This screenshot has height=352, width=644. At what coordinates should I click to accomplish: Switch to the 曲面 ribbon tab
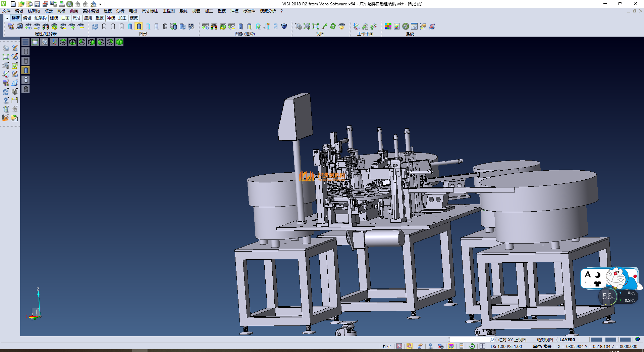pyautogui.click(x=65, y=18)
